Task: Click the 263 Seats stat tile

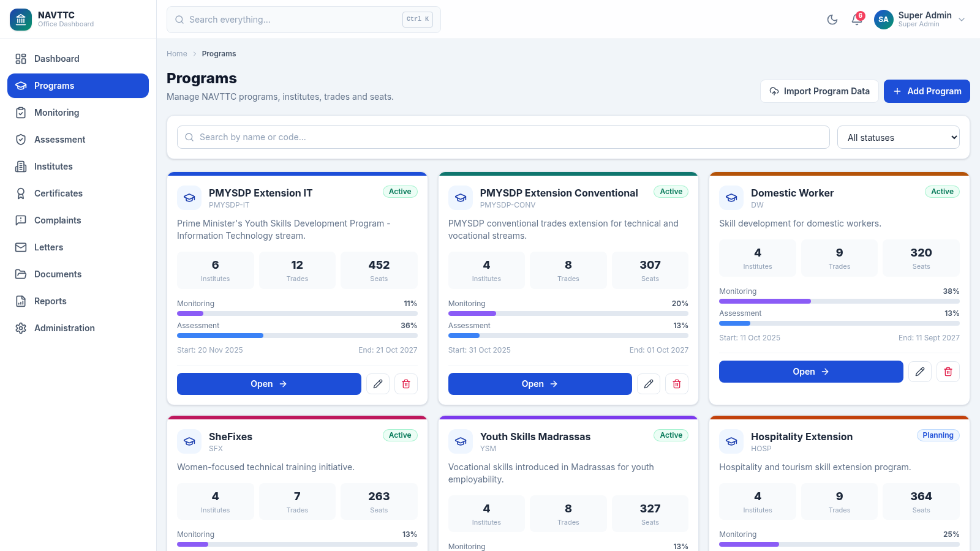Action: coord(379,501)
